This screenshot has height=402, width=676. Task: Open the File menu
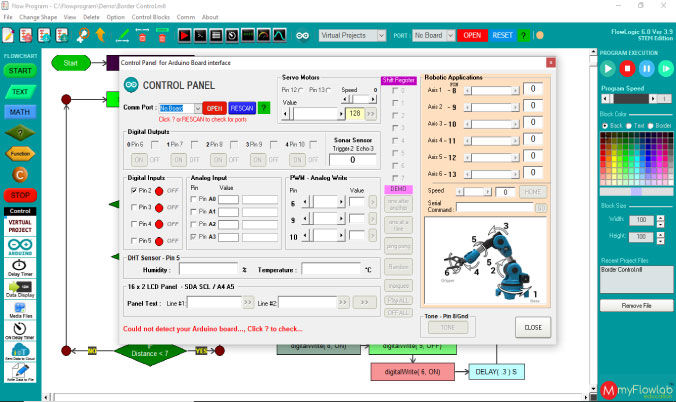(8, 17)
